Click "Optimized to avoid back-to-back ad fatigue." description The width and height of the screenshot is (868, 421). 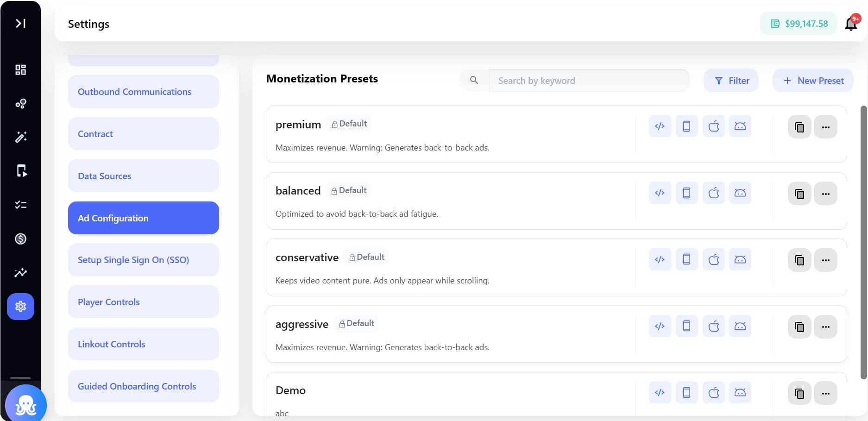[x=357, y=214]
